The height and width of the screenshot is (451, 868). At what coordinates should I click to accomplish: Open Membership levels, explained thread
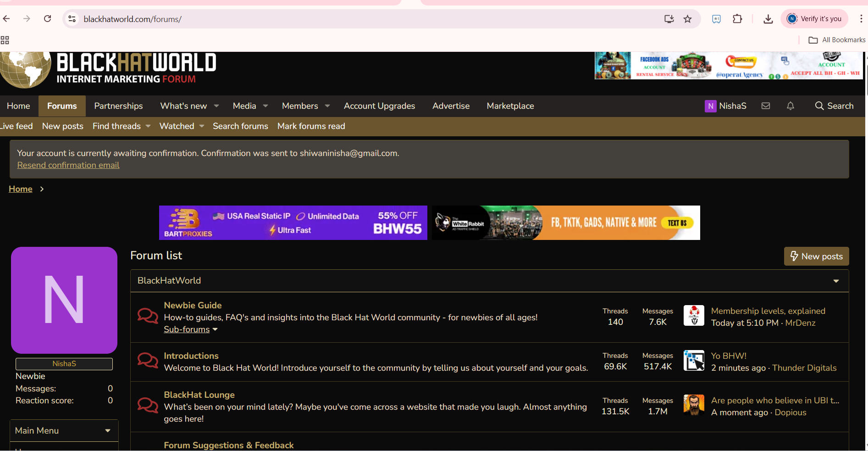tap(768, 311)
